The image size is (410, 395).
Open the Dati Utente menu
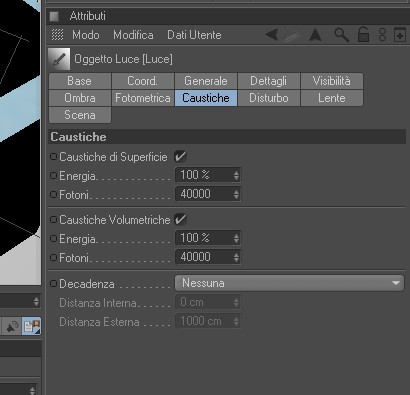tap(194, 35)
